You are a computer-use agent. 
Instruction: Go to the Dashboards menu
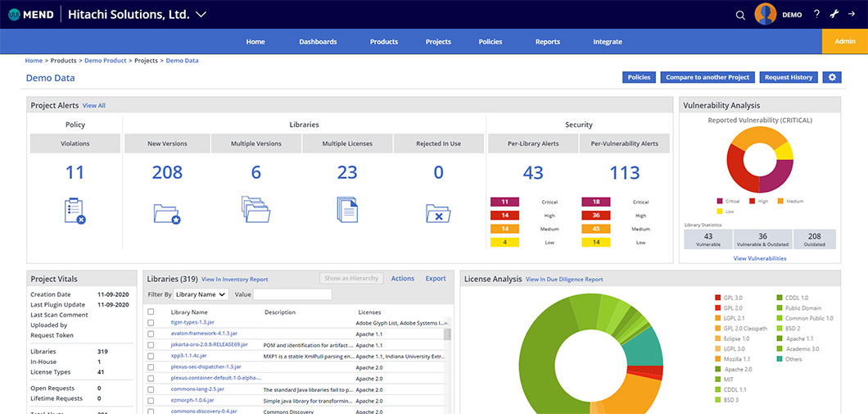coord(318,42)
